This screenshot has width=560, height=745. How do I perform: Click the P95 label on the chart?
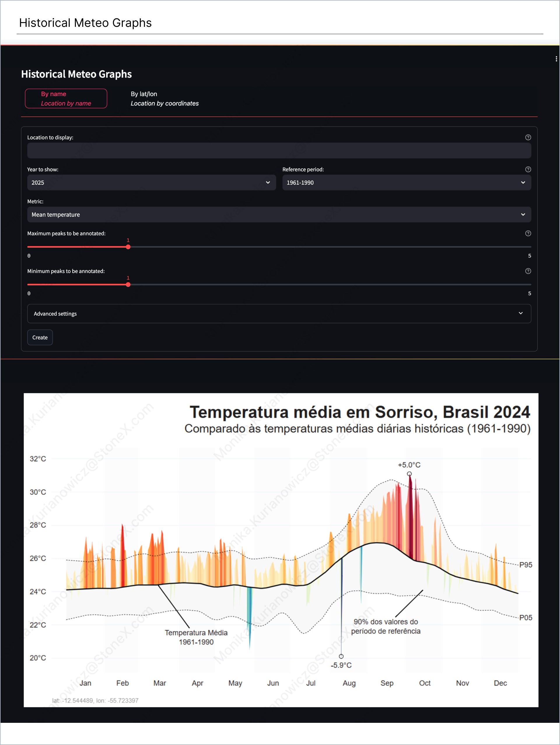(525, 565)
